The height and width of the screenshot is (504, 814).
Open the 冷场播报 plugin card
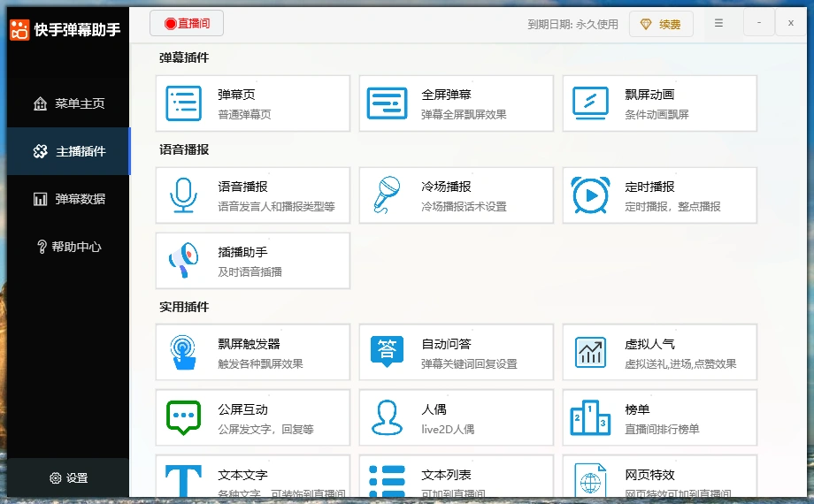(x=456, y=195)
